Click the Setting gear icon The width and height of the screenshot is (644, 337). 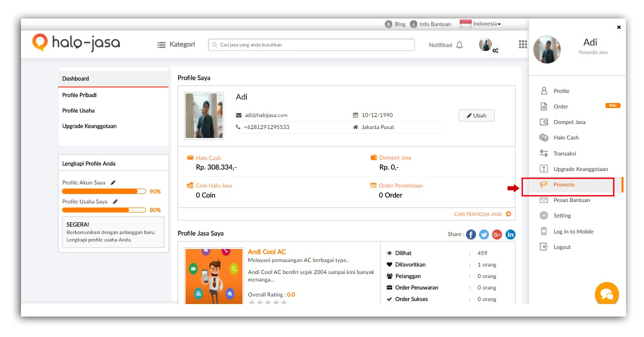tap(544, 215)
